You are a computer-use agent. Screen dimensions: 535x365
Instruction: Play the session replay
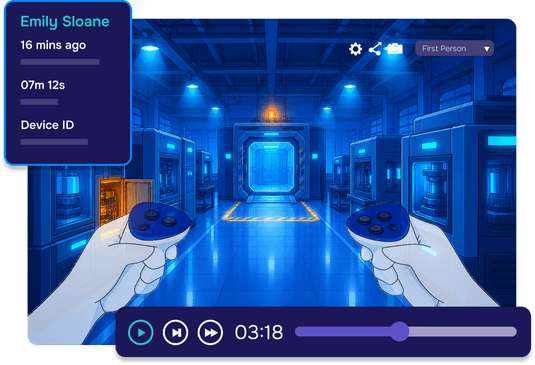click(141, 332)
